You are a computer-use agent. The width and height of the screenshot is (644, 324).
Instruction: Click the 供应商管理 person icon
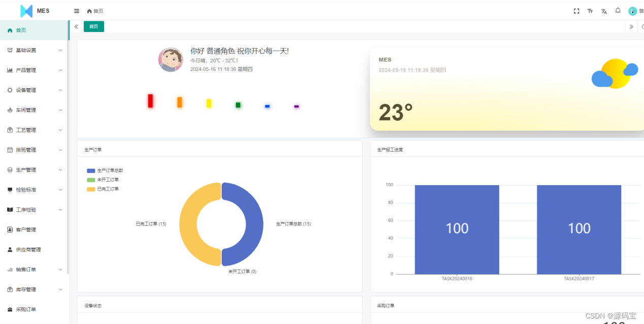tap(10, 249)
